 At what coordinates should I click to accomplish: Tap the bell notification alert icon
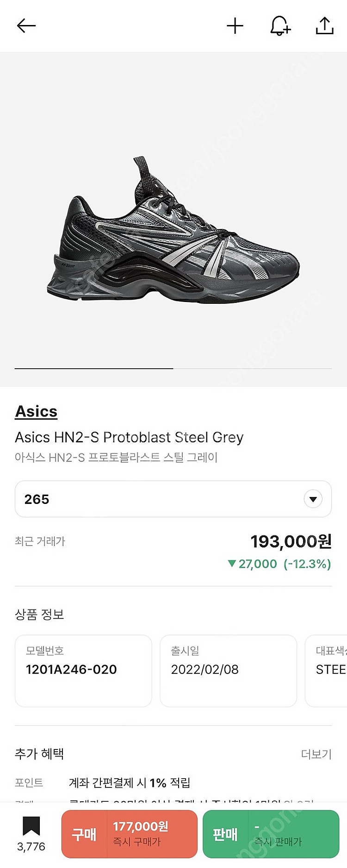[x=280, y=25]
